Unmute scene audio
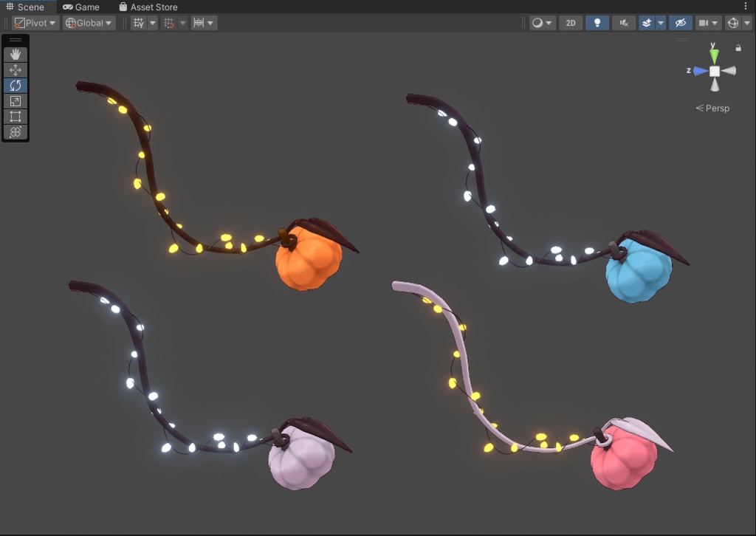 tap(623, 23)
